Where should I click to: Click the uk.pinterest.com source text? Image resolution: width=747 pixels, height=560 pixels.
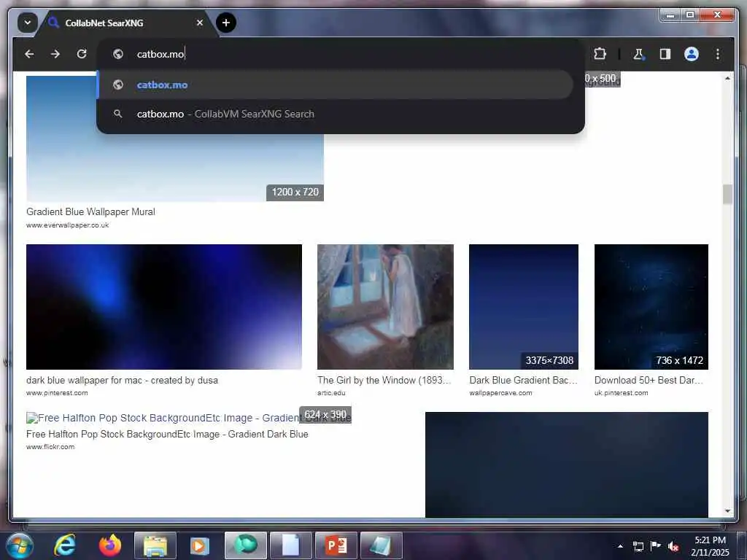pyautogui.click(x=622, y=393)
